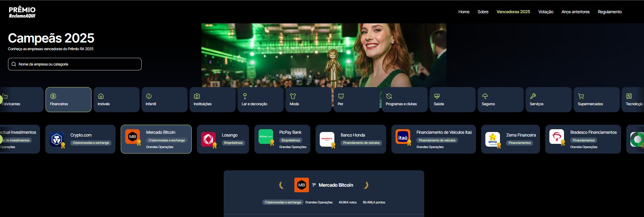
Task: Choose the Saúde heart icon
Action: pyautogui.click(x=437, y=96)
